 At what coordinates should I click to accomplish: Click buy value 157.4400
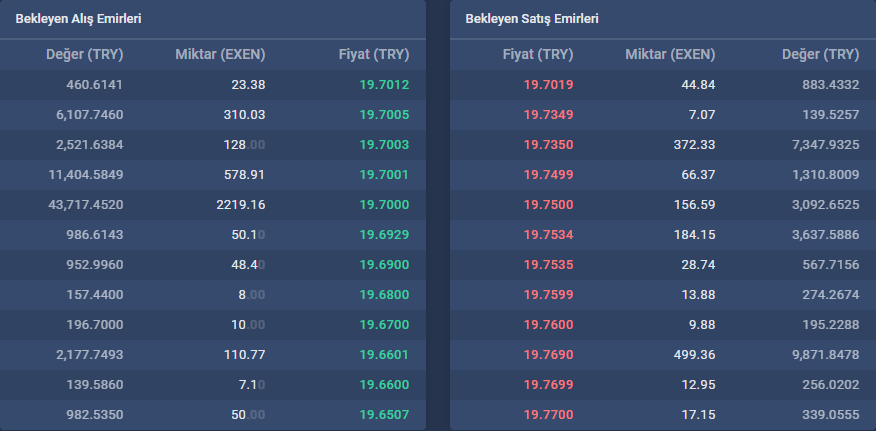94,295
